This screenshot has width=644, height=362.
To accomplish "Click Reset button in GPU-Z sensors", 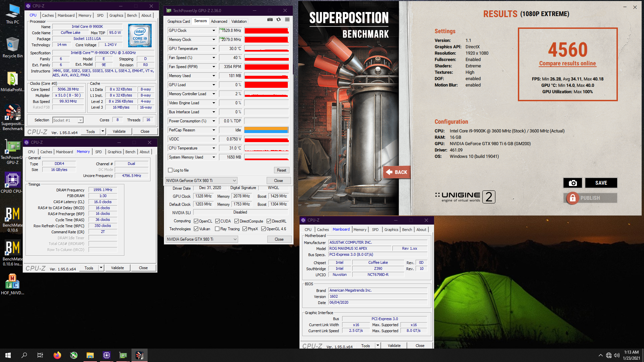I will [x=281, y=170].
